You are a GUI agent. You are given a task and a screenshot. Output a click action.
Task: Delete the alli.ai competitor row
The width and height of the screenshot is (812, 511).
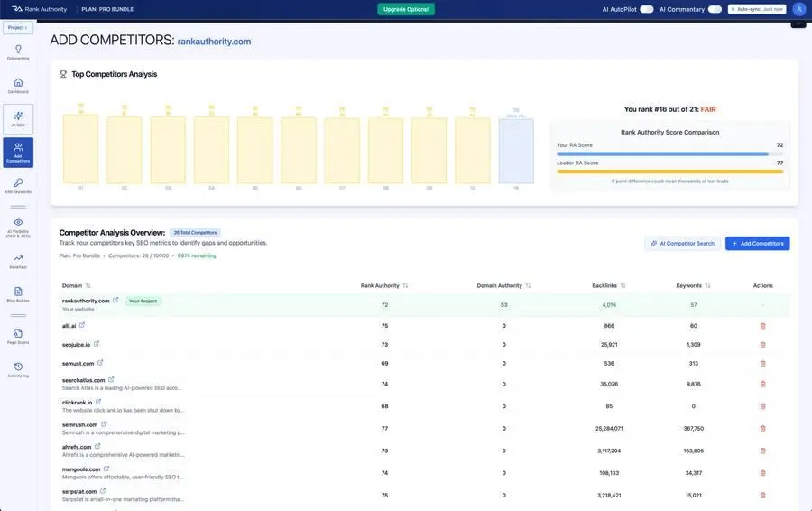pos(762,325)
